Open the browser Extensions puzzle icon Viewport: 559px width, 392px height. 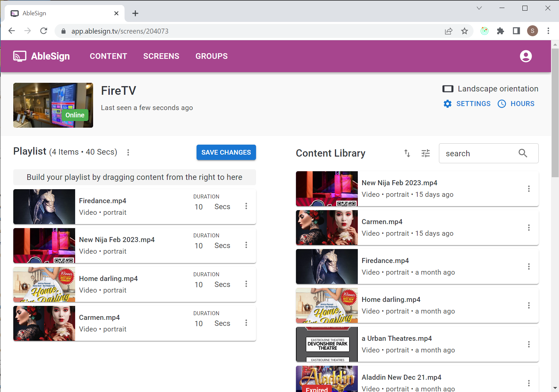point(500,31)
